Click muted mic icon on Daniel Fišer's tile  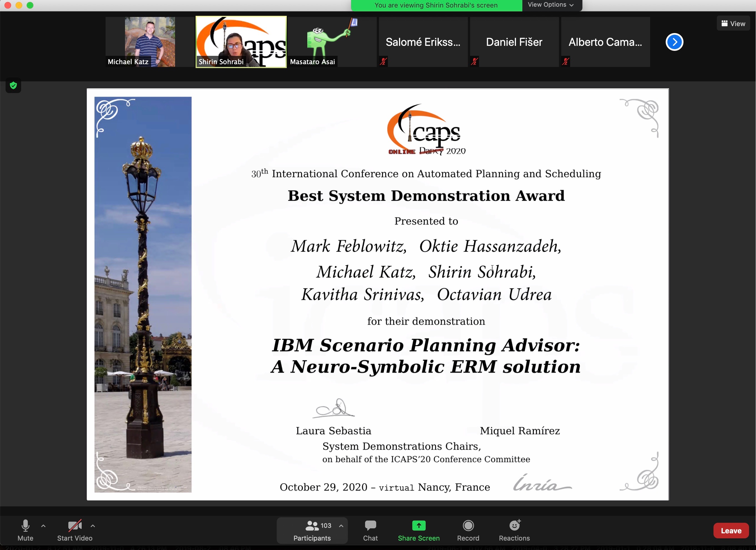(x=474, y=61)
